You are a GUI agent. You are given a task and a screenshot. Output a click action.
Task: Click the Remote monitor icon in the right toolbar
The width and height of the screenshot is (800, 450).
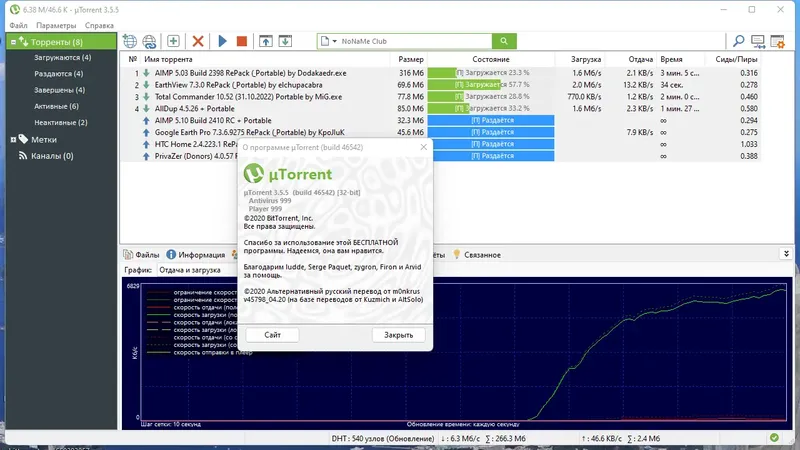coord(758,41)
